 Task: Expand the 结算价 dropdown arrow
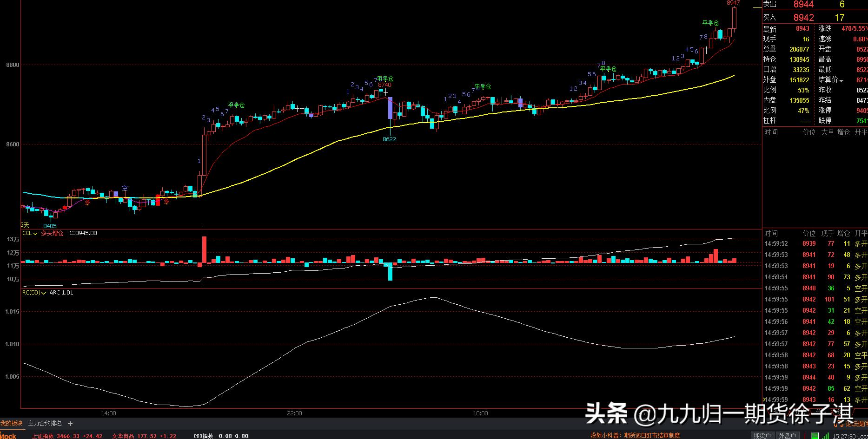pos(841,81)
